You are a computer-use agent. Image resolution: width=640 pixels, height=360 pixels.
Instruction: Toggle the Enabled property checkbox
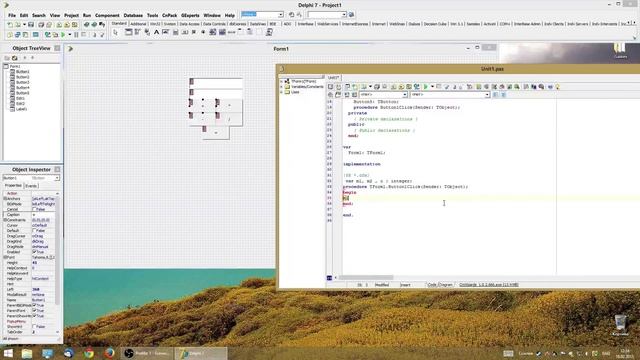[x=34, y=252]
